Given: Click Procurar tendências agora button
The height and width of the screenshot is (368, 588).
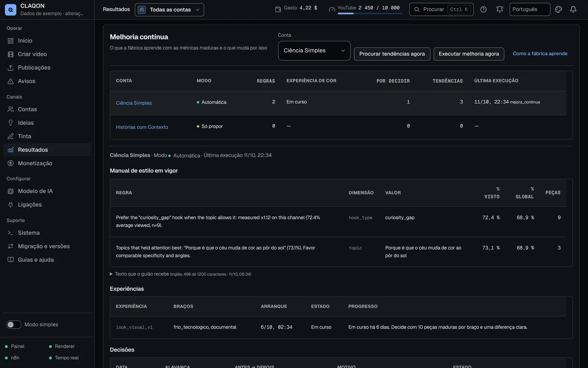Looking at the screenshot, I should (x=392, y=54).
